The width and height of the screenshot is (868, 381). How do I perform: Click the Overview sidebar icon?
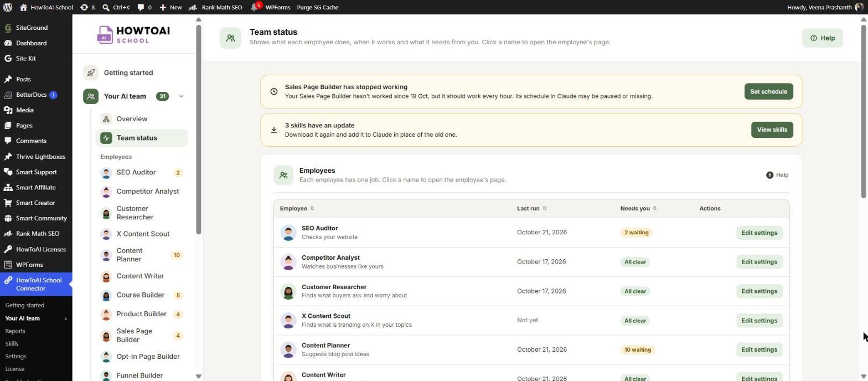tap(106, 119)
